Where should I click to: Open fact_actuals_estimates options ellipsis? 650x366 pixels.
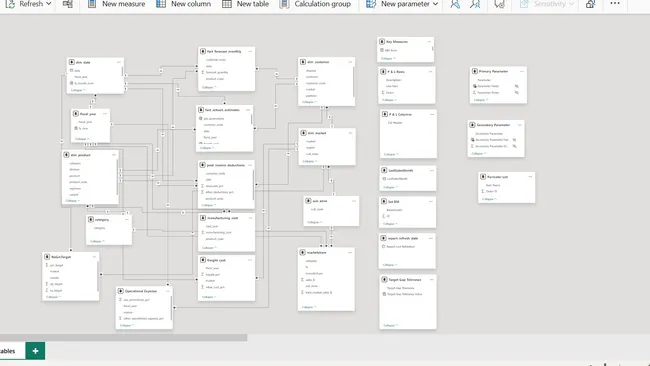pyautogui.click(x=248, y=110)
